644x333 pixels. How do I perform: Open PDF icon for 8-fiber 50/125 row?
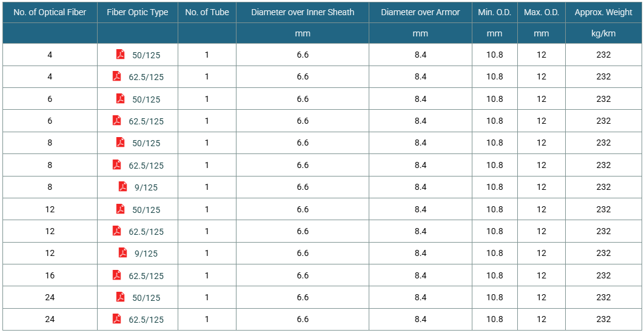coord(120,143)
